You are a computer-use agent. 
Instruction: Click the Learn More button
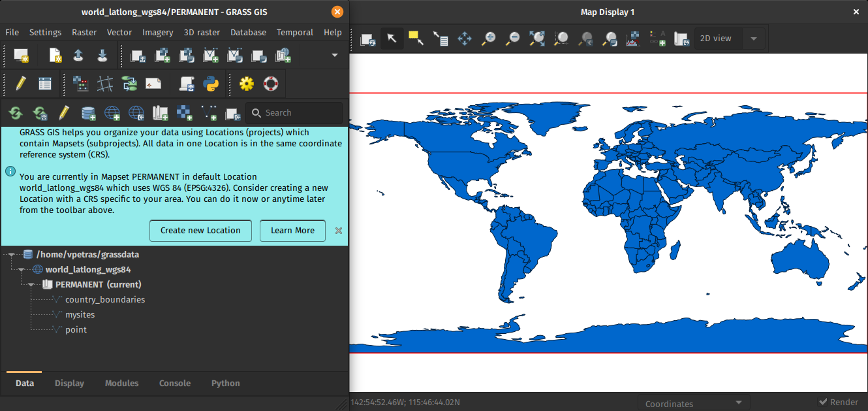click(x=292, y=230)
